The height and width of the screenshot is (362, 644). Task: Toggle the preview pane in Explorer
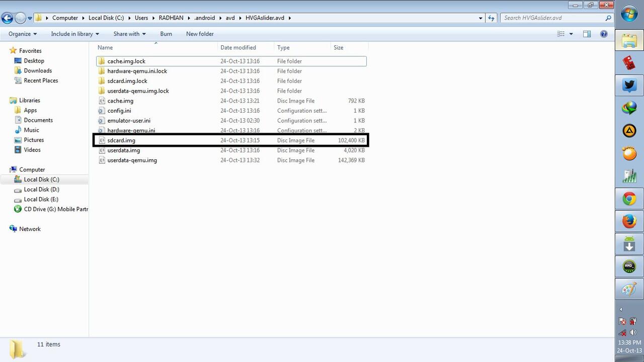coord(587,34)
